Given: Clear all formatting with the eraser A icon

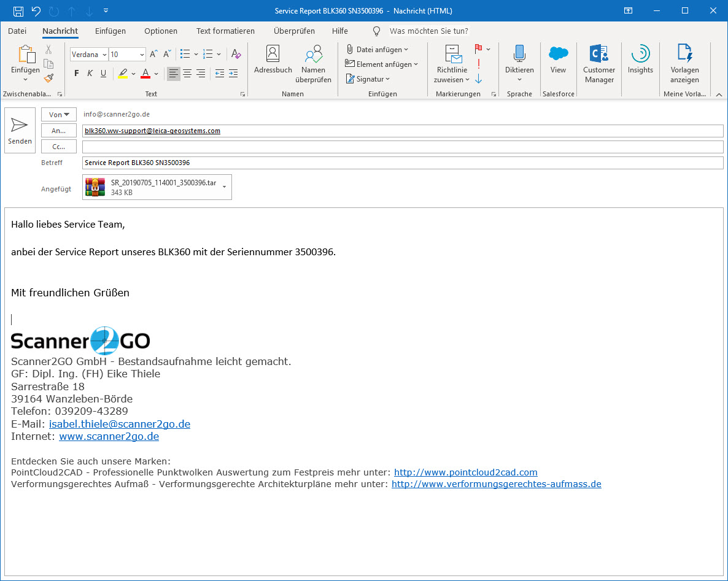Looking at the screenshot, I should (x=236, y=54).
